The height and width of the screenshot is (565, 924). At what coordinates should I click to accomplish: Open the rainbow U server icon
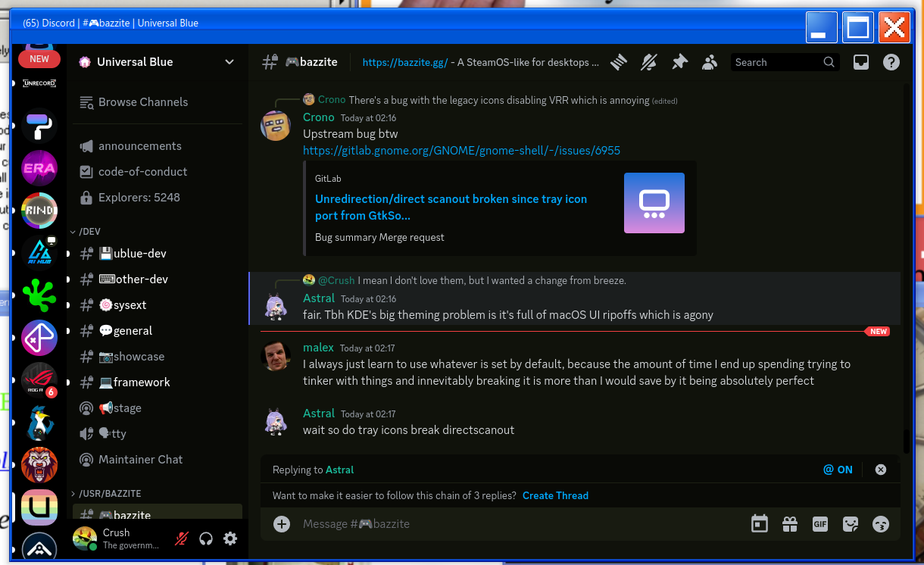click(x=39, y=507)
